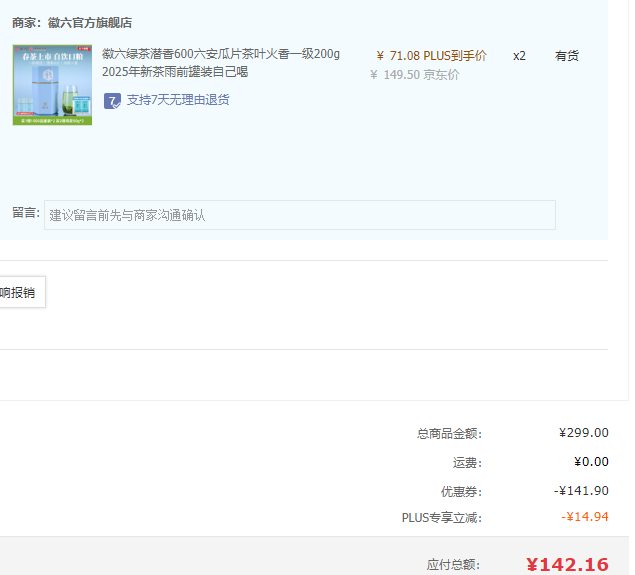Image resolution: width=635 pixels, height=575 pixels.
Task: Open the 徽六绿茶 product thumbnail image
Action: coord(52,85)
